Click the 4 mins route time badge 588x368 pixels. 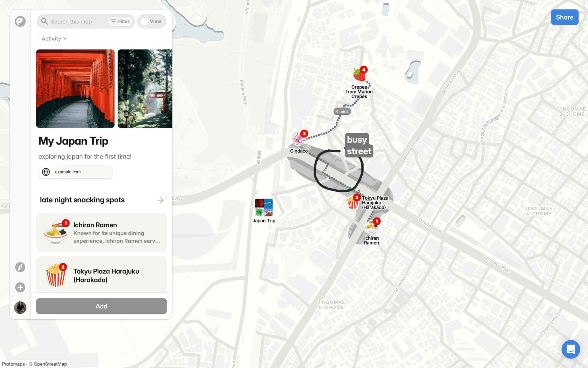(x=342, y=111)
